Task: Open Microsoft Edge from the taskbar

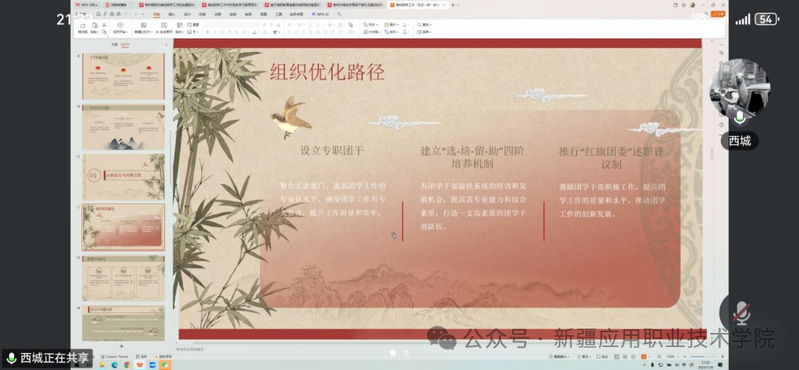Action: coord(114,365)
